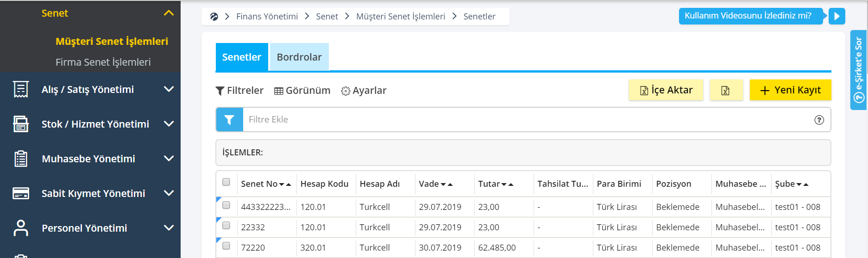Click the Muhasebe Yönetimi clipboard icon
Screen dimensions: 868x258
[x=21, y=159]
